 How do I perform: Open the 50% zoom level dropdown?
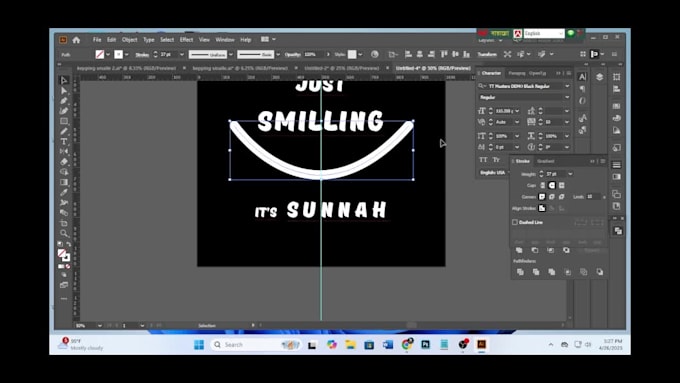pyautogui.click(x=100, y=325)
